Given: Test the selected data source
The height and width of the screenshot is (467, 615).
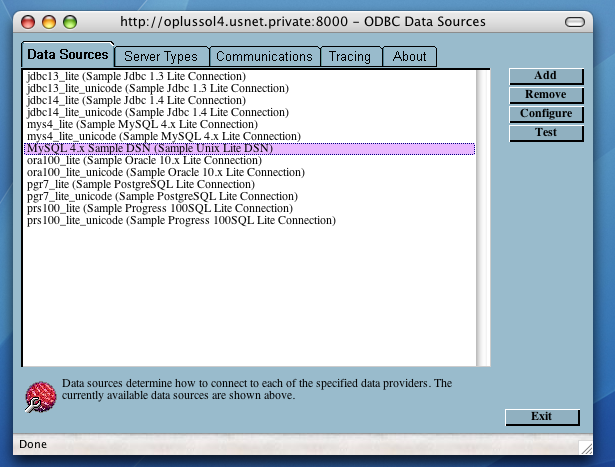Looking at the screenshot, I should (546, 133).
